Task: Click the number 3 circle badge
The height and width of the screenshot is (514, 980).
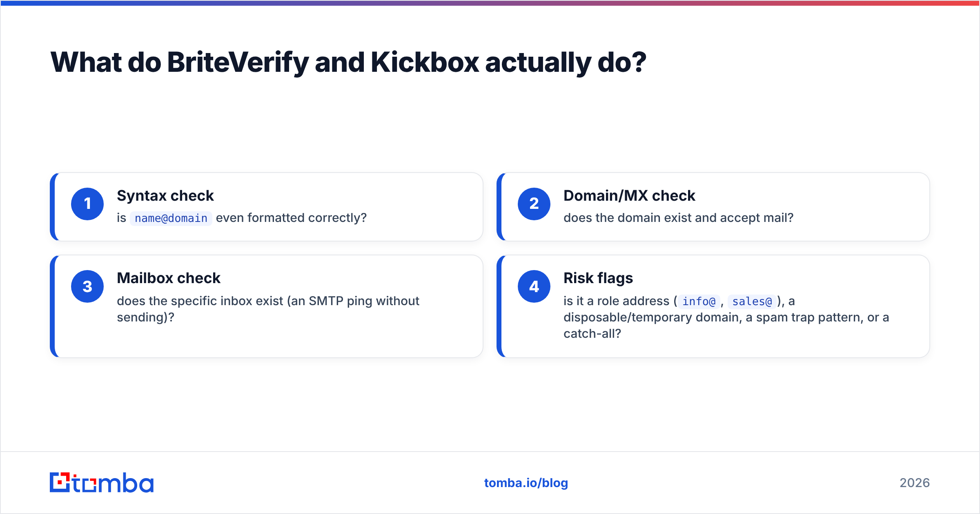Action: click(x=87, y=286)
